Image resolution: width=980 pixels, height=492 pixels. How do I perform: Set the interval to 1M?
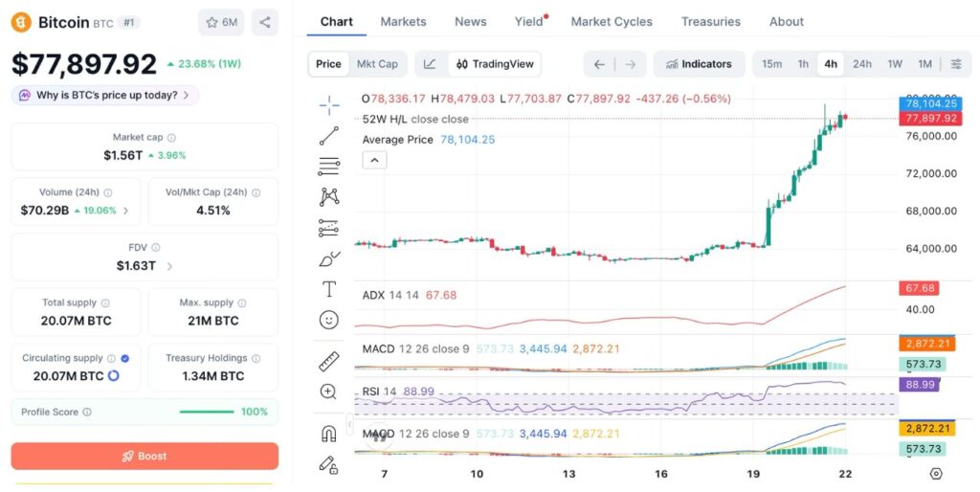point(925,64)
